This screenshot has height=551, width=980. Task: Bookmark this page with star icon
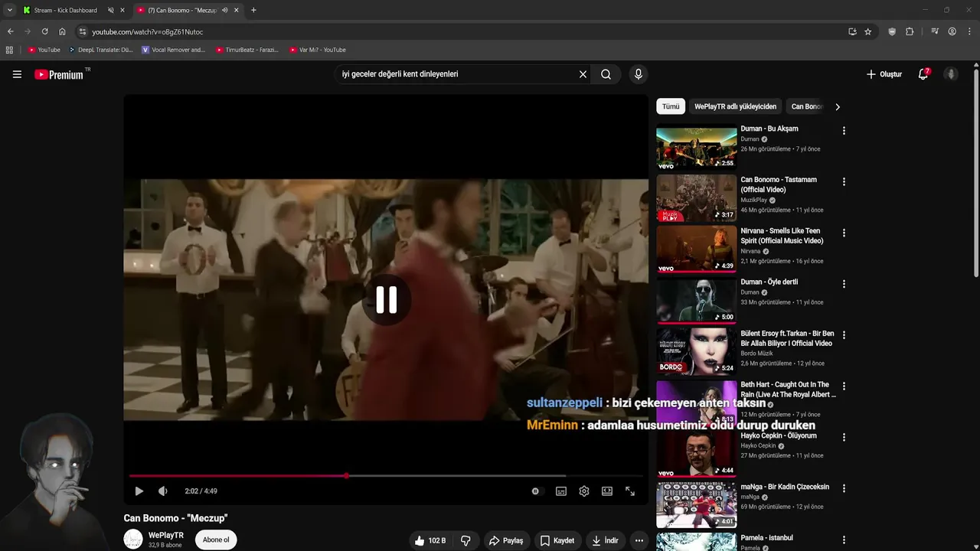pyautogui.click(x=867, y=31)
